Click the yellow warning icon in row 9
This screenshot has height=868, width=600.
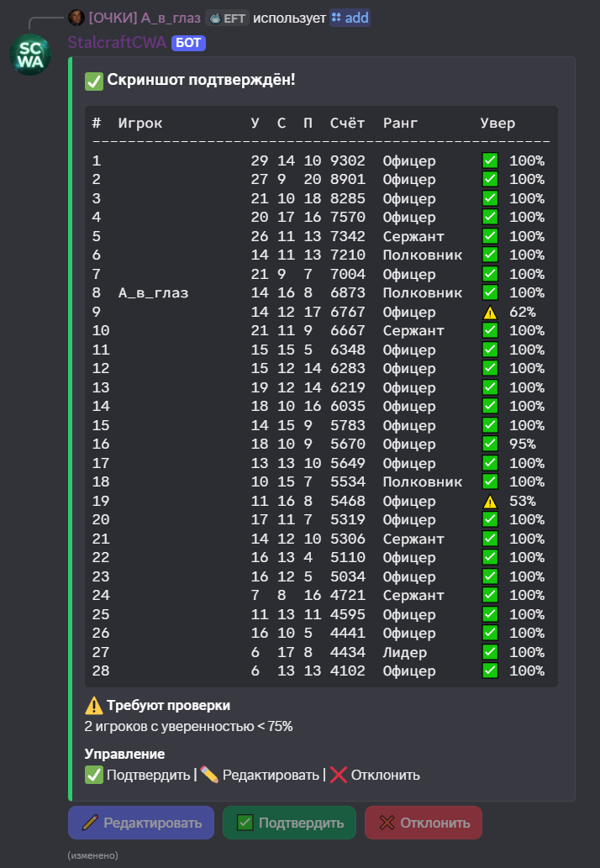tap(490, 312)
